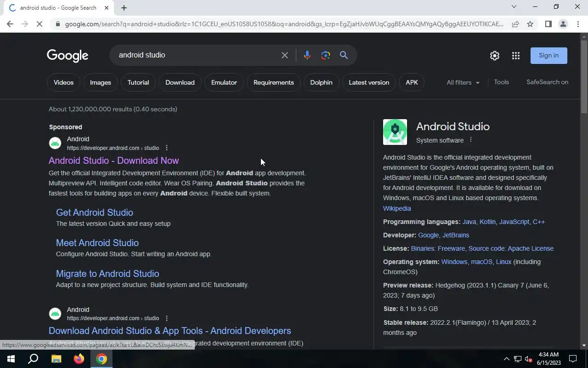Image resolution: width=588 pixels, height=368 pixels.
Task: Share this page from address bar
Action: (x=515, y=24)
